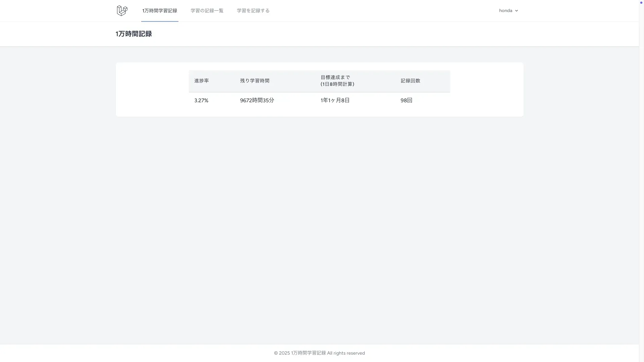Click the (1日8時間計算) subtitle text
The width and height of the screenshot is (644, 362).
pos(337,84)
